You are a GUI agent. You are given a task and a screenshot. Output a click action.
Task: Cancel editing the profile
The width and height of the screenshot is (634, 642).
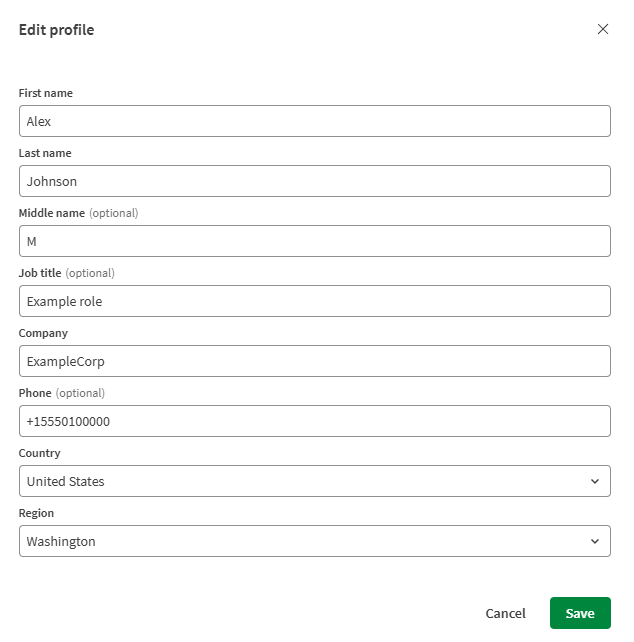505,613
